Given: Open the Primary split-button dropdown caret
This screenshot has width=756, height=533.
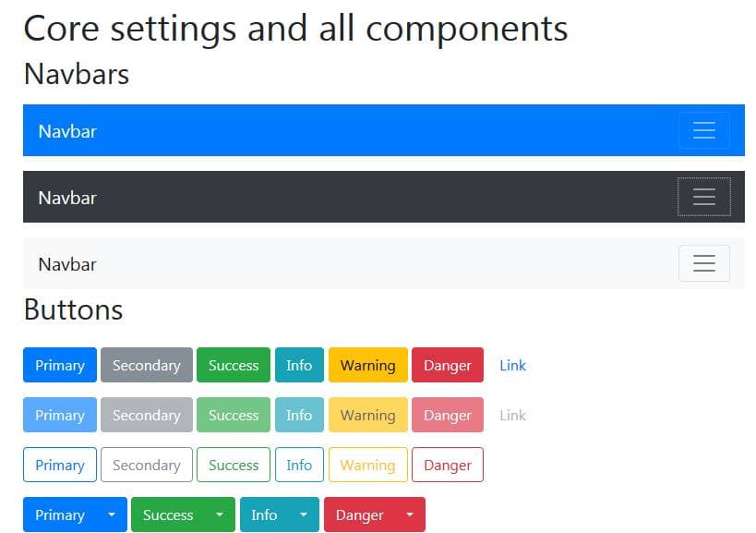Looking at the screenshot, I should [112, 515].
